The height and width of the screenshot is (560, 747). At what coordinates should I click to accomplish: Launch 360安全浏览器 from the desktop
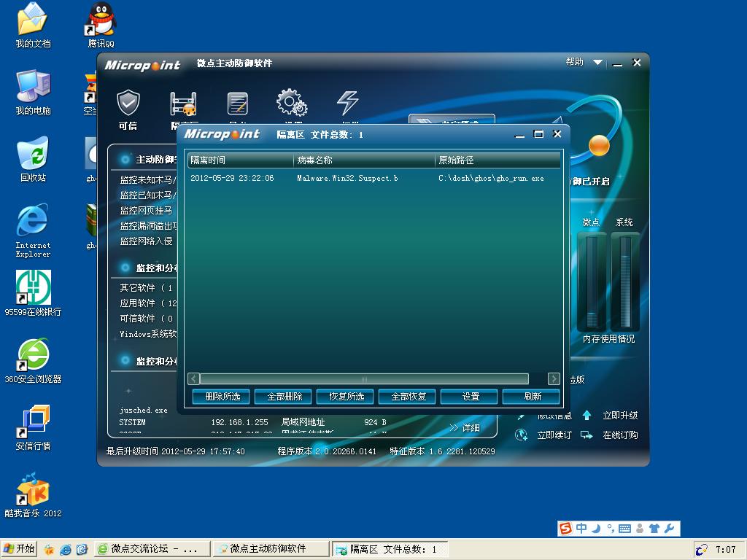(33, 361)
